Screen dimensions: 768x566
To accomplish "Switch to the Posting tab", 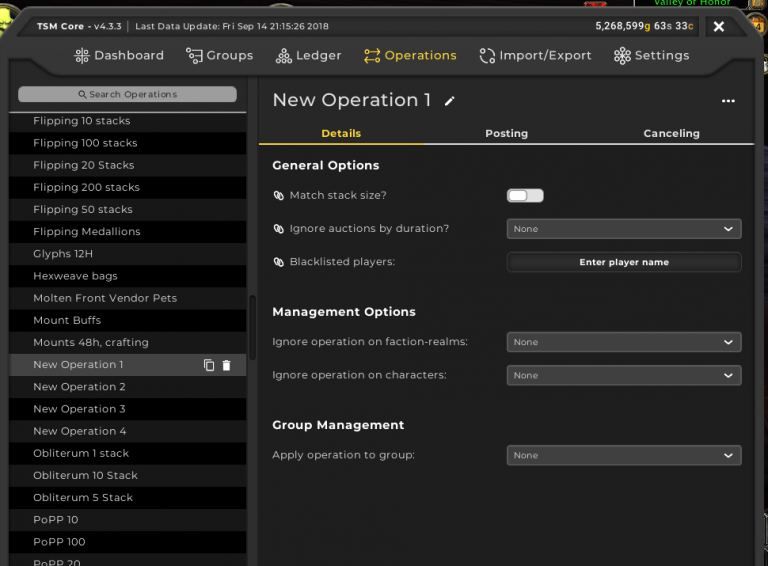I will [506, 133].
